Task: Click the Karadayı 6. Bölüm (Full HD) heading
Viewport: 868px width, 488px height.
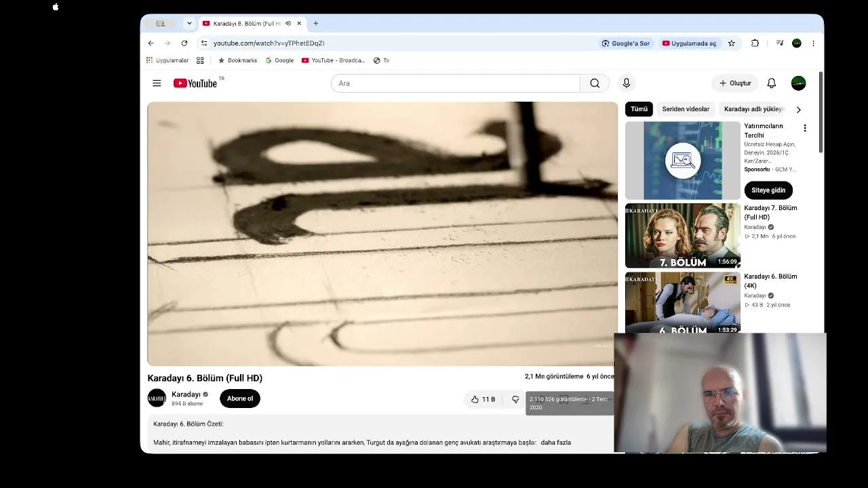Action: point(205,378)
